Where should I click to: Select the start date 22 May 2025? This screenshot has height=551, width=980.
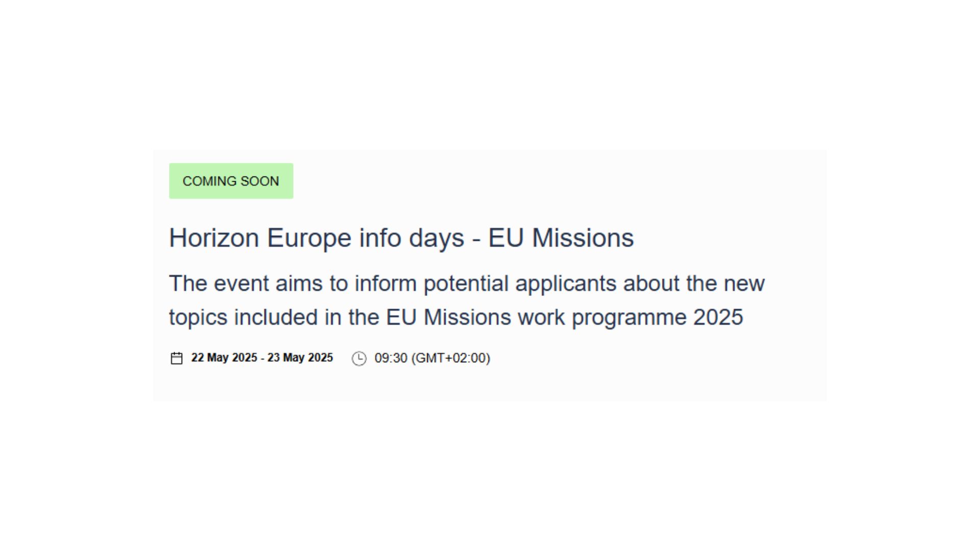click(x=224, y=358)
